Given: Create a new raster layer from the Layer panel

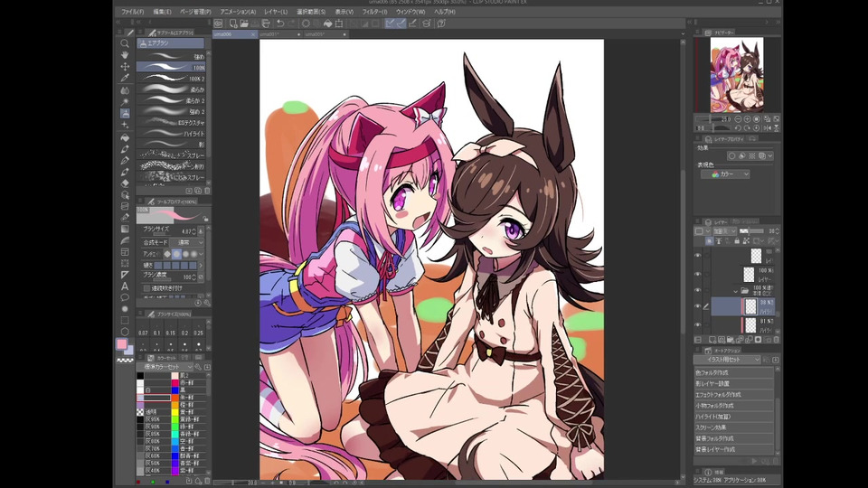Looking at the screenshot, I should point(712,340).
